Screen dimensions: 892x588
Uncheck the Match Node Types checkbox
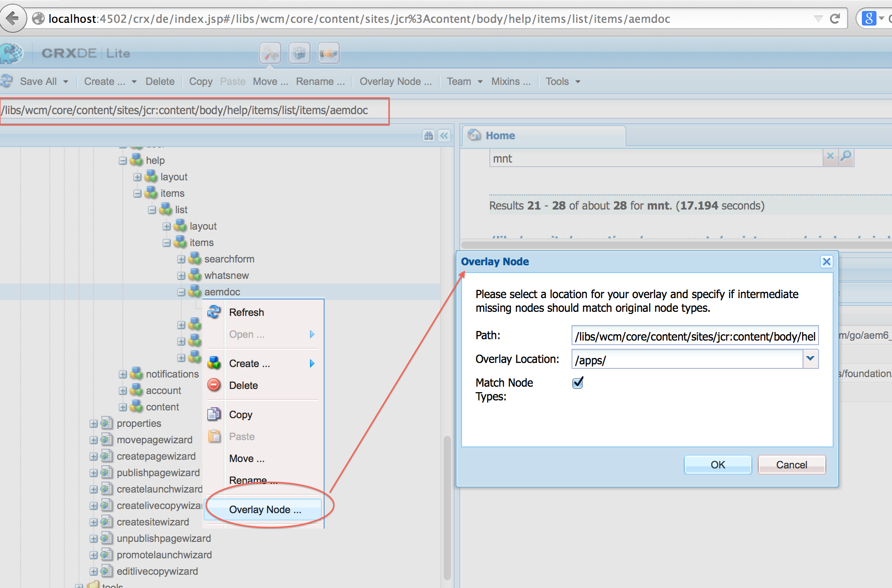pos(577,383)
